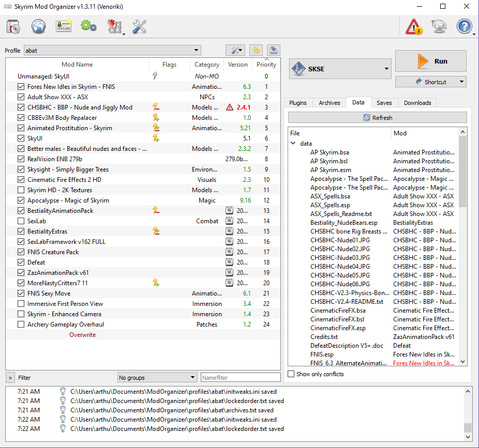The image size is (479, 448).
Task: Select the FNIS.esp file row
Action: (373, 354)
